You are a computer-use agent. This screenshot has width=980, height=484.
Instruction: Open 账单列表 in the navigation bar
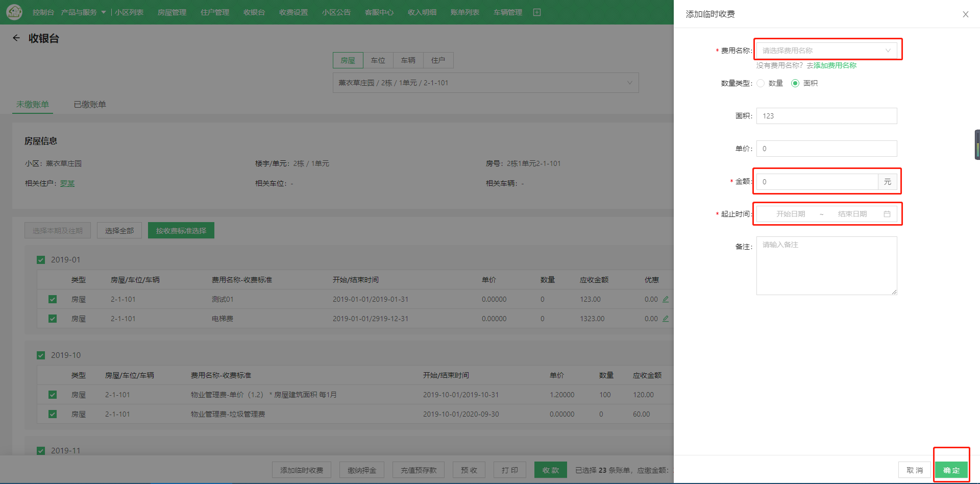465,12
